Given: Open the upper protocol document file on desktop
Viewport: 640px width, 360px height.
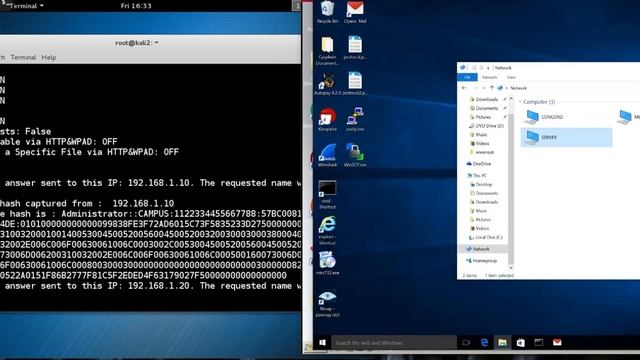Looking at the screenshot, I should pos(355,47).
